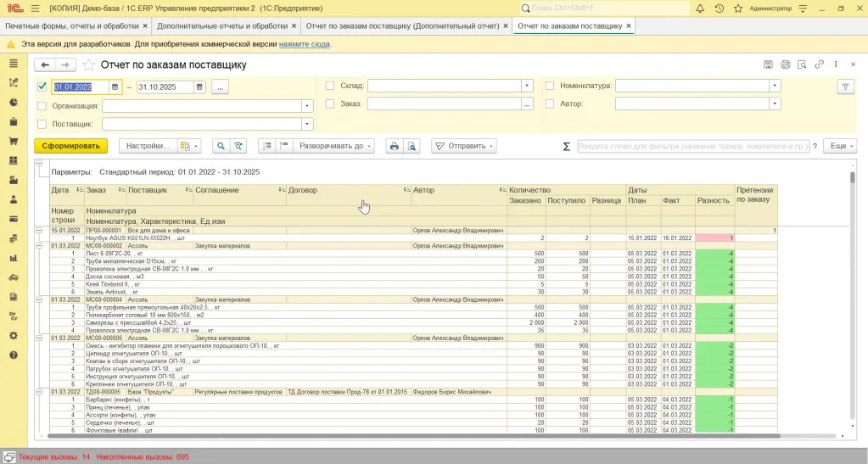The height and width of the screenshot is (464, 868).
Task: Open the Номенклатура dropdown list
Action: tap(775, 86)
